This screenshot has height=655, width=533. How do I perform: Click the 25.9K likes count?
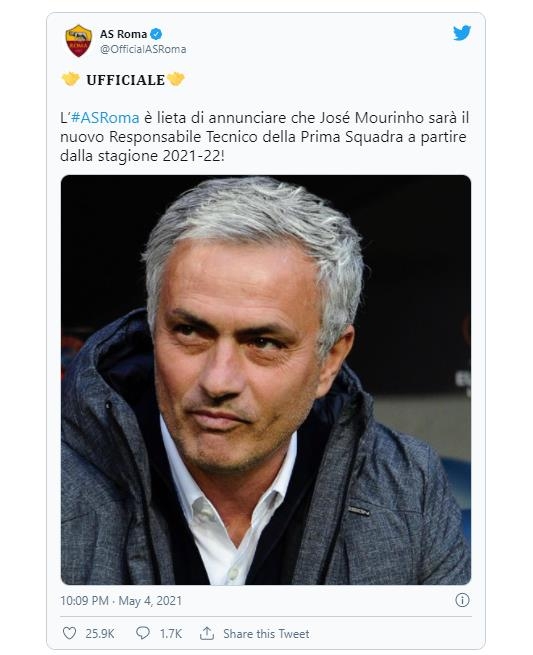pos(100,634)
